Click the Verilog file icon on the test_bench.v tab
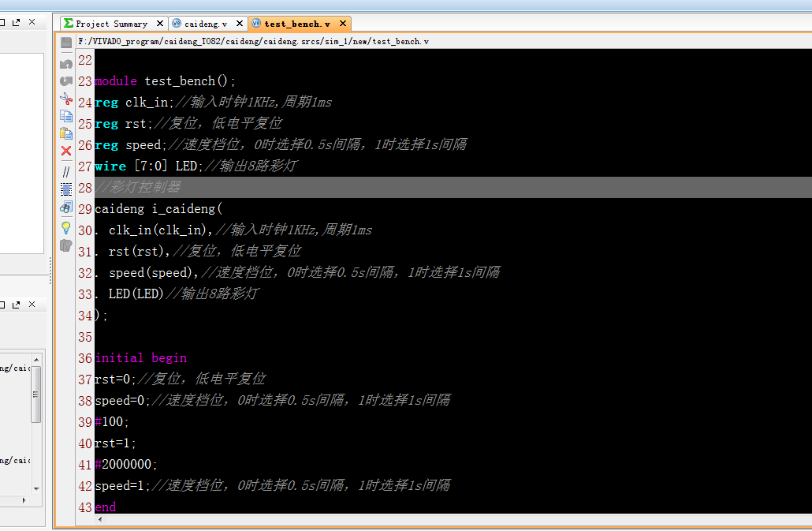 [256, 24]
